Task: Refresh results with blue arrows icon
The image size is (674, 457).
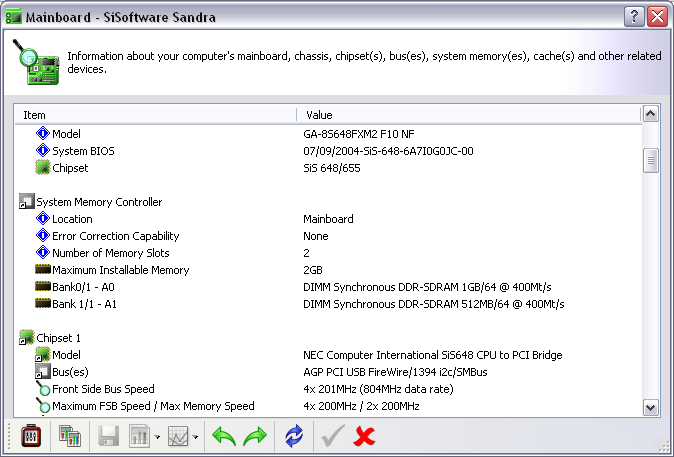Action: coord(294,436)
